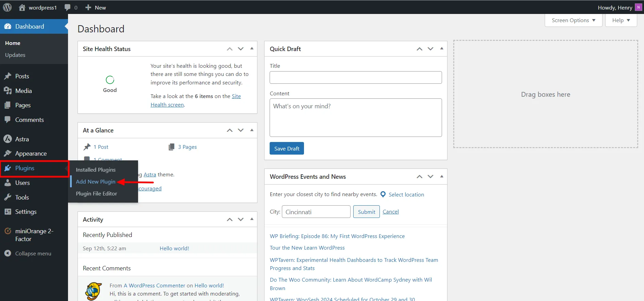This screenshot has height=301, width=644.
Task: Open WP Briefing Episode 86 news link
Action: coord(337,236)
